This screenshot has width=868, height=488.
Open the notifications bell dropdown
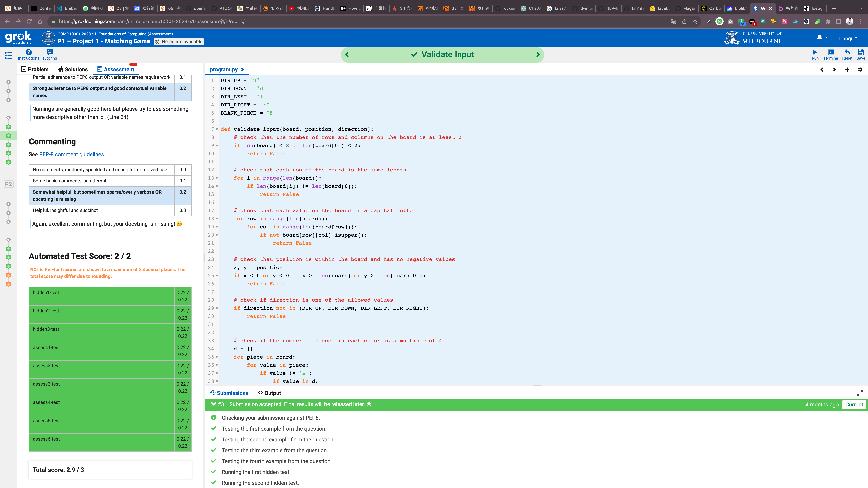pyautogui.click(x=822, y=37)
